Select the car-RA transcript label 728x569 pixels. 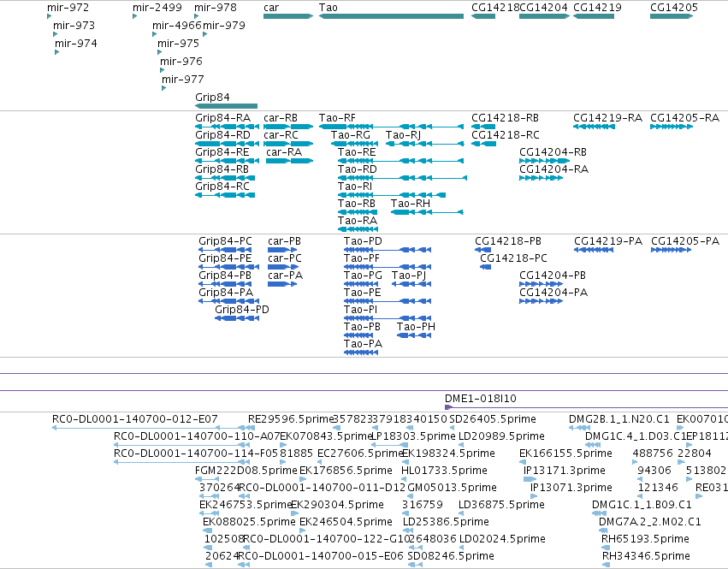(x=284, y=152)
